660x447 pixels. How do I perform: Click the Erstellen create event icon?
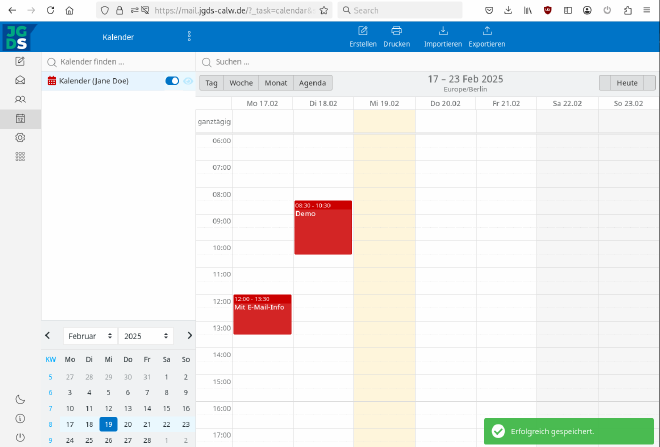pos(363,37)
